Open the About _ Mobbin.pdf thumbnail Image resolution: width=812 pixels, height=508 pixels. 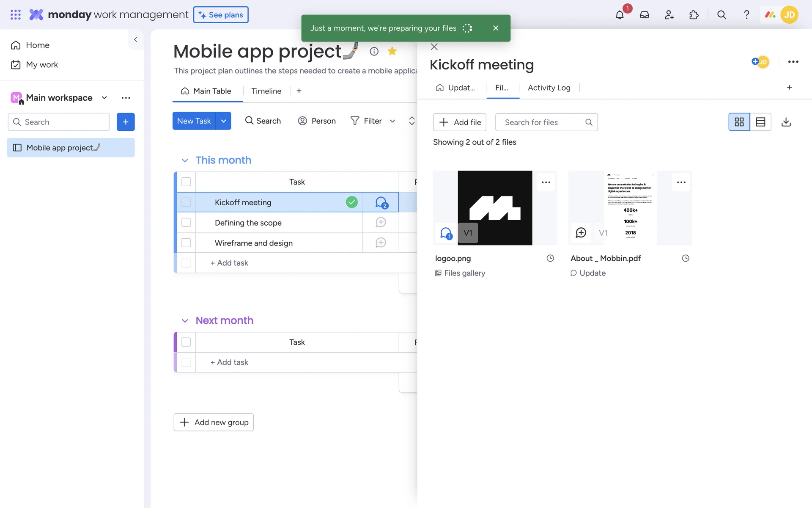(x=630, y=207)
